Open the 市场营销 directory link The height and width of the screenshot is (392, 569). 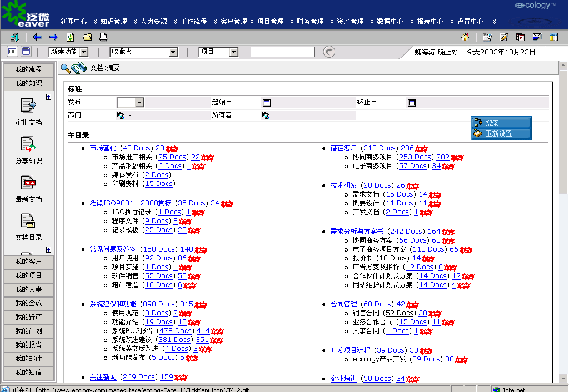pyautogui.click(x=103, y=148)
